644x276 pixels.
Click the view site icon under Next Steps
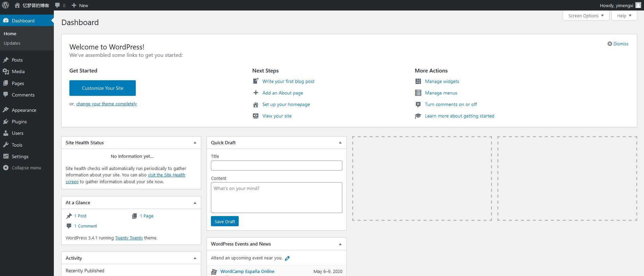pos(256,116)
